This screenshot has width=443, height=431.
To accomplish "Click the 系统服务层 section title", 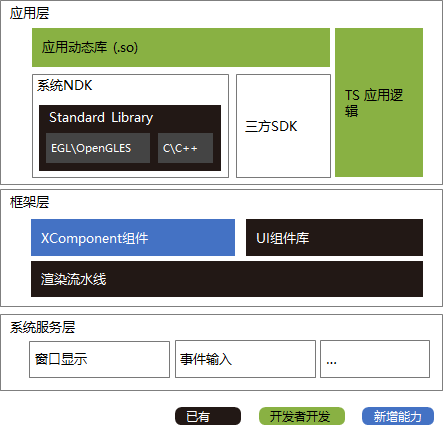I will click(42, 327).
